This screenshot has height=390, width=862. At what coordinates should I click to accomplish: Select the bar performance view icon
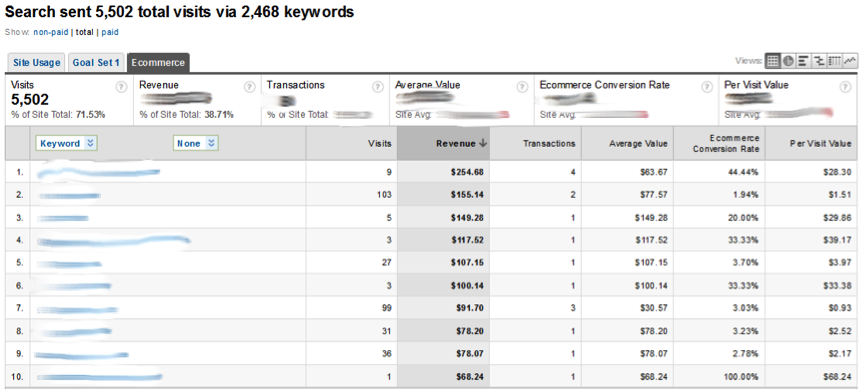tap(804, 61)
